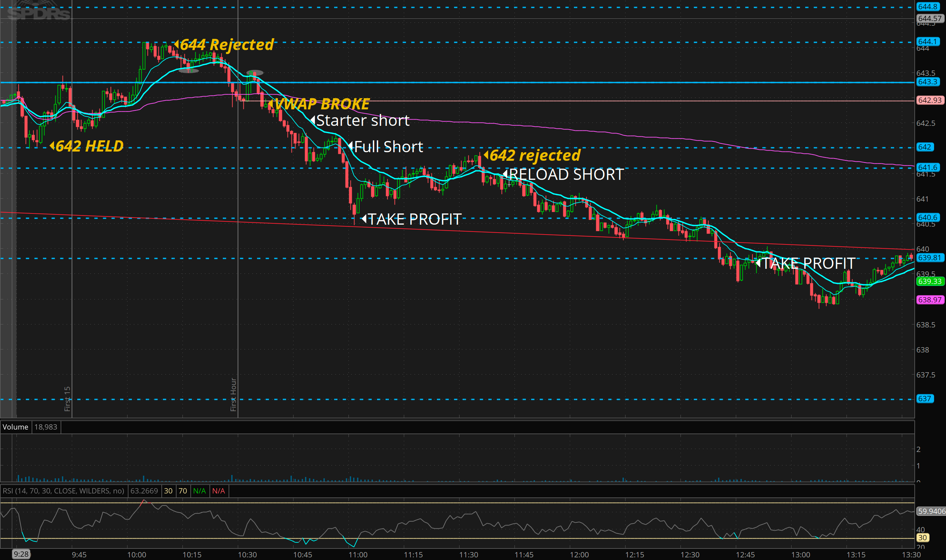This screenshot has height=560, width=946.
Task: Select the 644.8 price level bubble
Action: tap(928, 6)
